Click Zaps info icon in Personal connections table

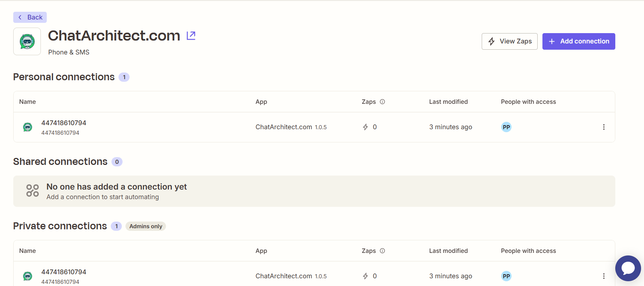[382, 102]
